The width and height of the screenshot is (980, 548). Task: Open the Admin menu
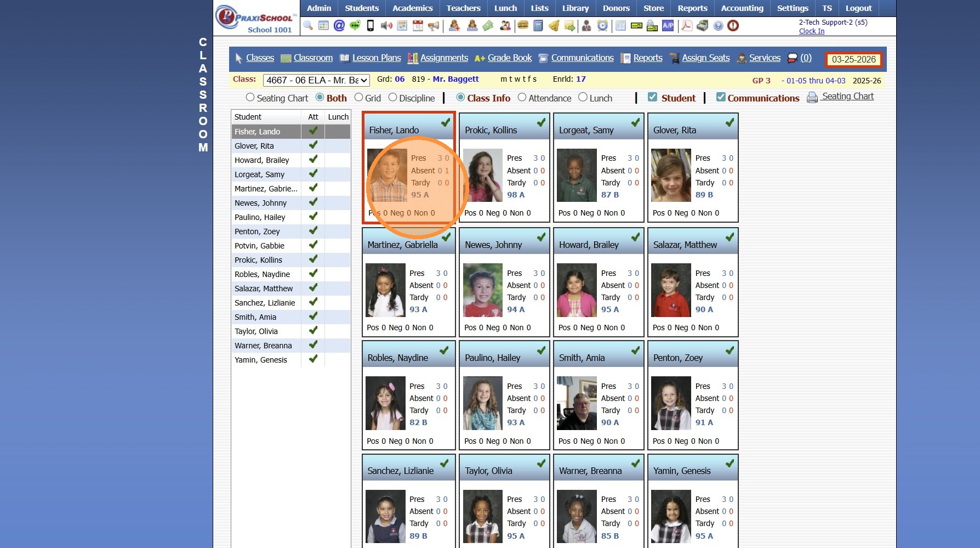pyautogui.click(x=319, y=8)
